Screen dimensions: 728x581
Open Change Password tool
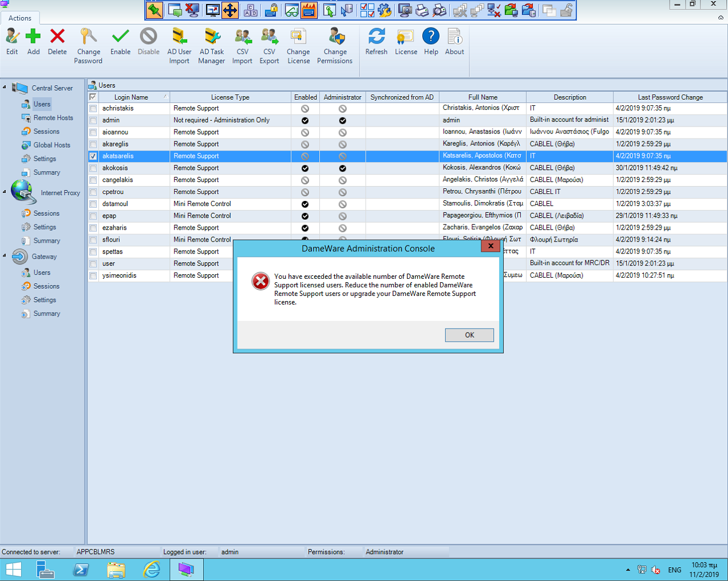coord(88,46)
